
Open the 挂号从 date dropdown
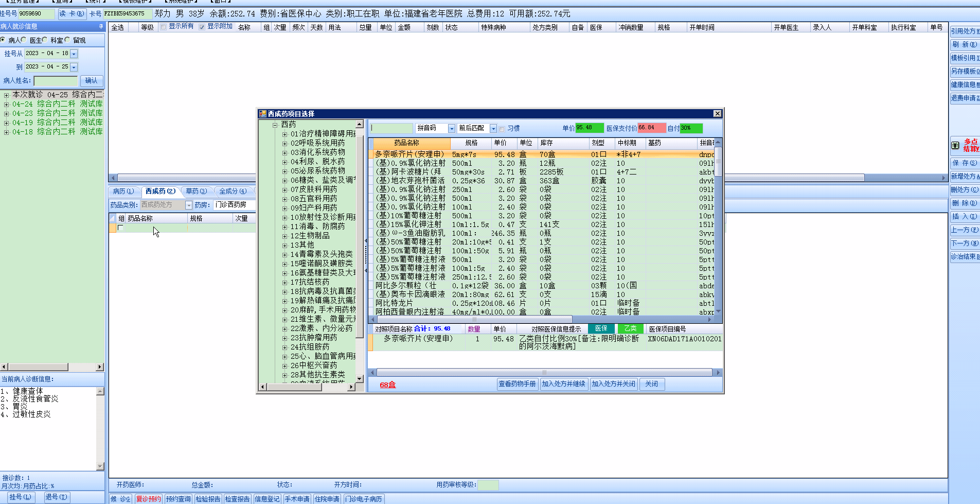(74, 54)
